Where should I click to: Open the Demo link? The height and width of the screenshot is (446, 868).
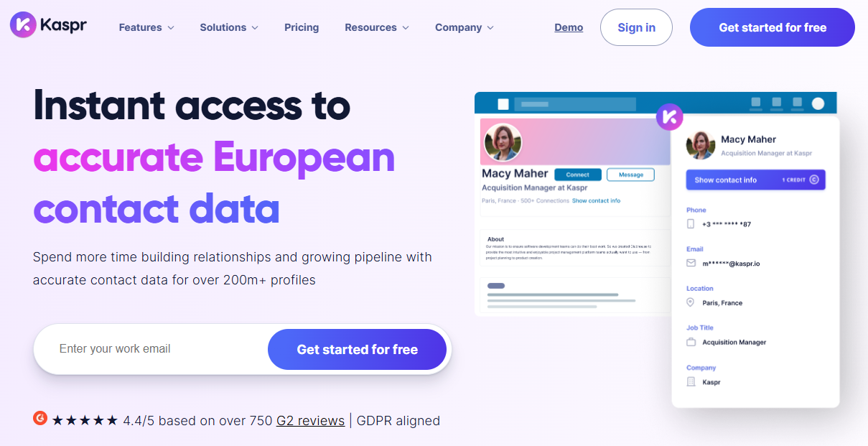569,27
